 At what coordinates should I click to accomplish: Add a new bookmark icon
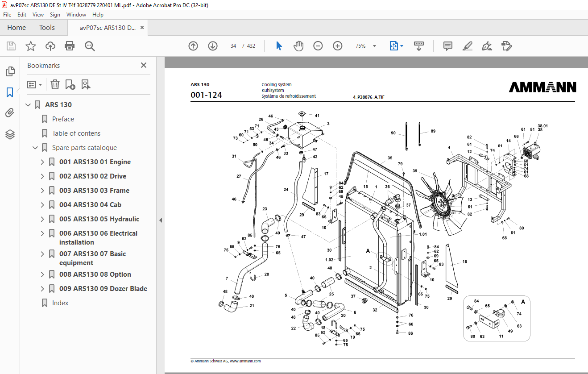pyautogui.click(x=70, y=84)
